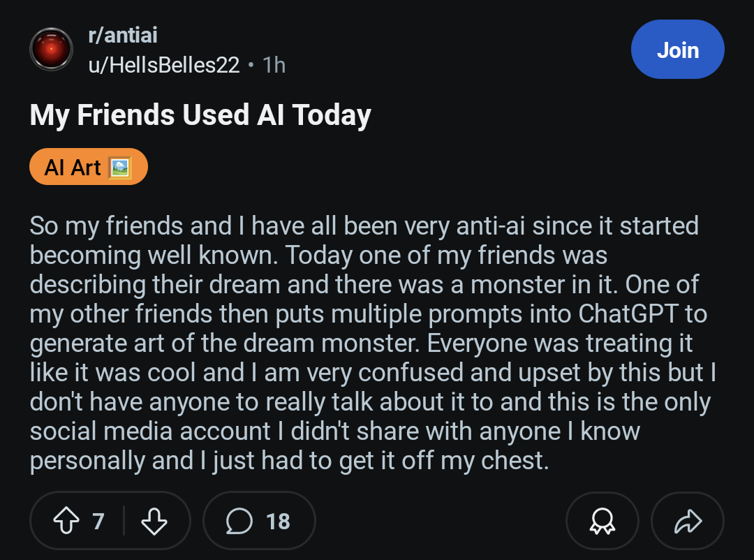The height and width of the screenshot is (560, 754).
Task: Open u/HellsBelles22's profile
Action: coord(164,65)
